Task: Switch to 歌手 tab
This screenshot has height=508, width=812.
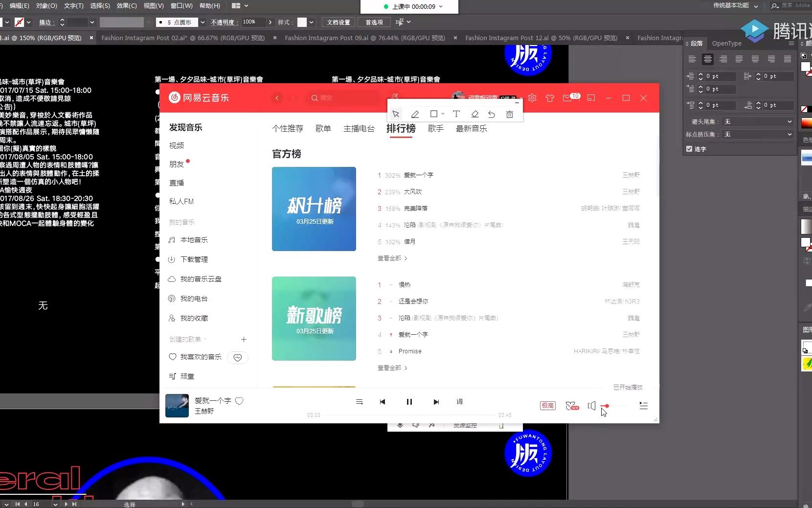Action: pyautogui.click(x=435, y=128)
